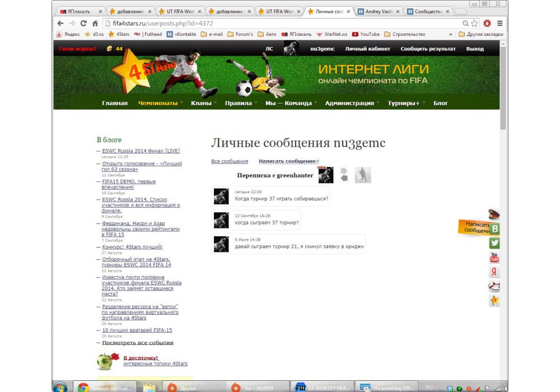Click the address bar URL field

pos(280,24)
